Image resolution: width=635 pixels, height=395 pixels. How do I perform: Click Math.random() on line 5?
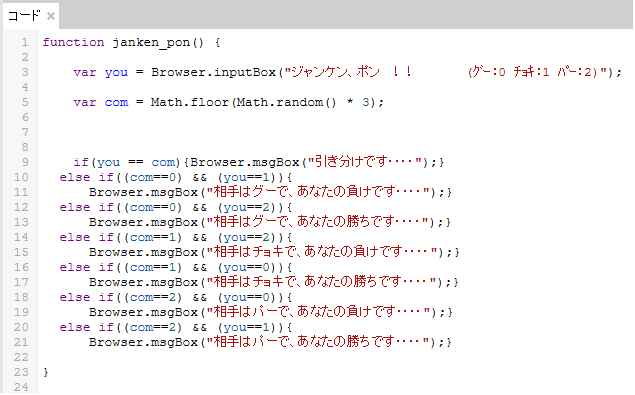tap(286, 102)
